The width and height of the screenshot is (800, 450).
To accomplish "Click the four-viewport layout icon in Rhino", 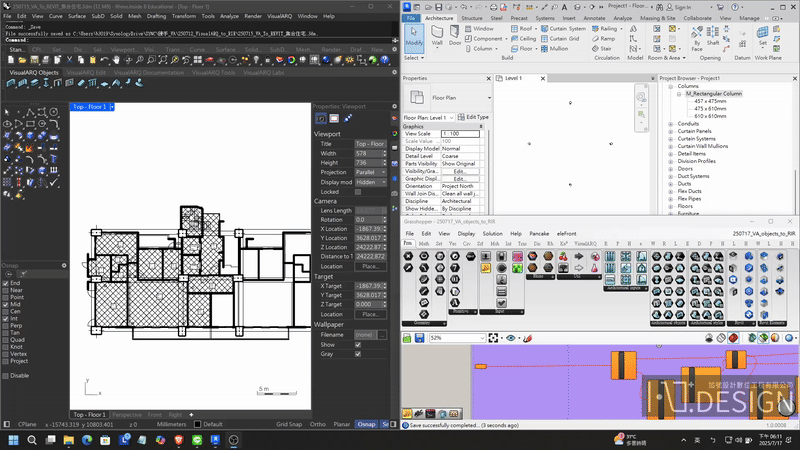I will coord(197,60).
